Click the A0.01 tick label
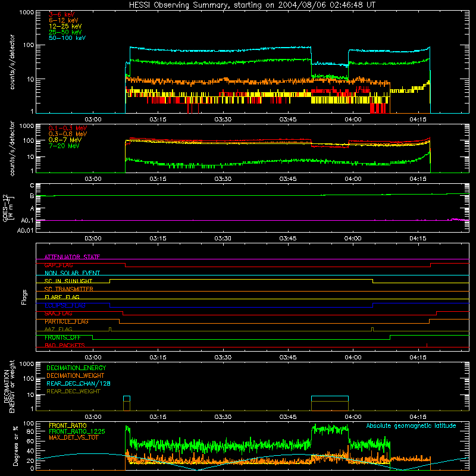 point(26,230)
